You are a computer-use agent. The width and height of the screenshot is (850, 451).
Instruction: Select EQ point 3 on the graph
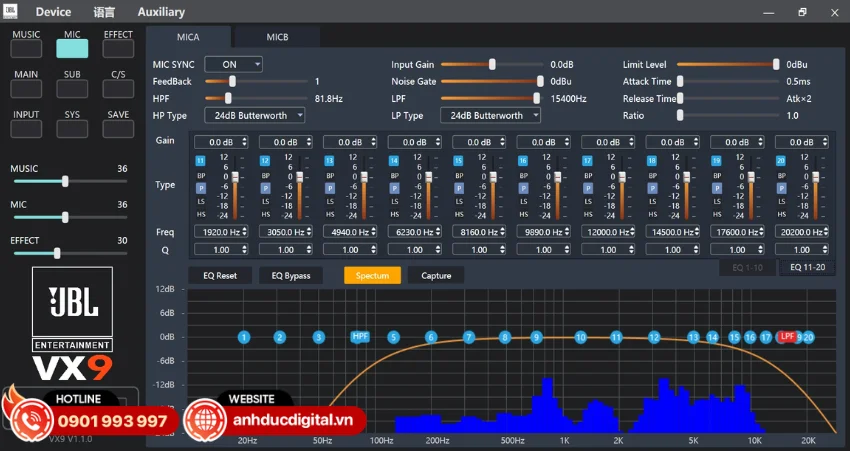click(x=319, y=337)
